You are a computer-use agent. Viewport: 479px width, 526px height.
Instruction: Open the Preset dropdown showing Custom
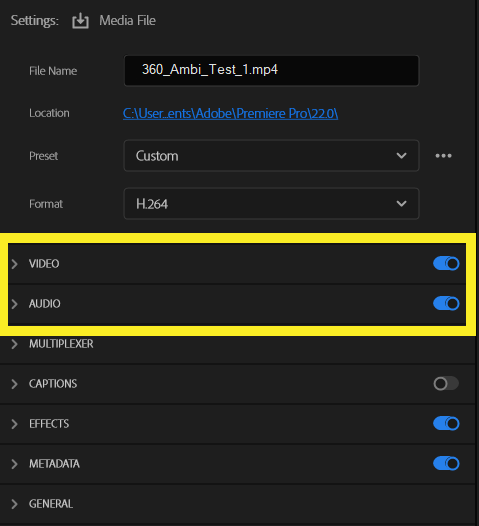tap(271, 156)
